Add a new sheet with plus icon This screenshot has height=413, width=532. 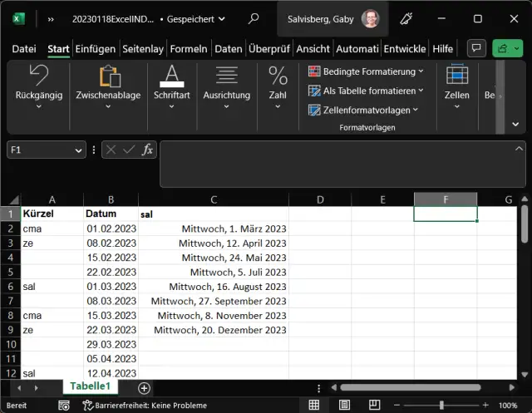[x=144, y=388]
